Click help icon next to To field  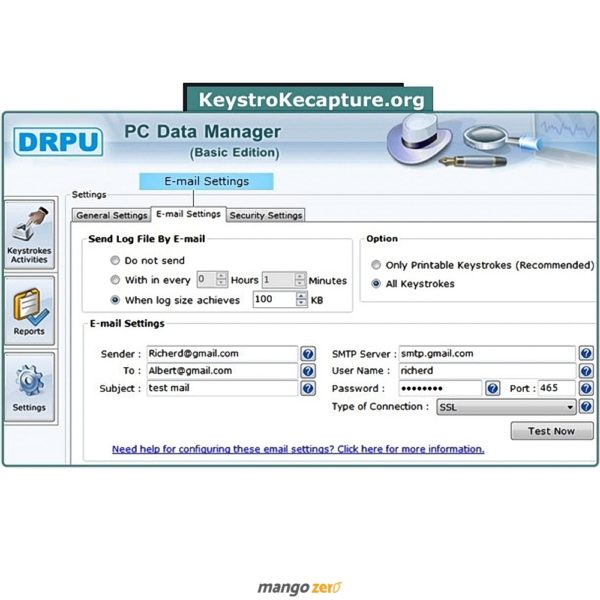click(x=308, y=371)
